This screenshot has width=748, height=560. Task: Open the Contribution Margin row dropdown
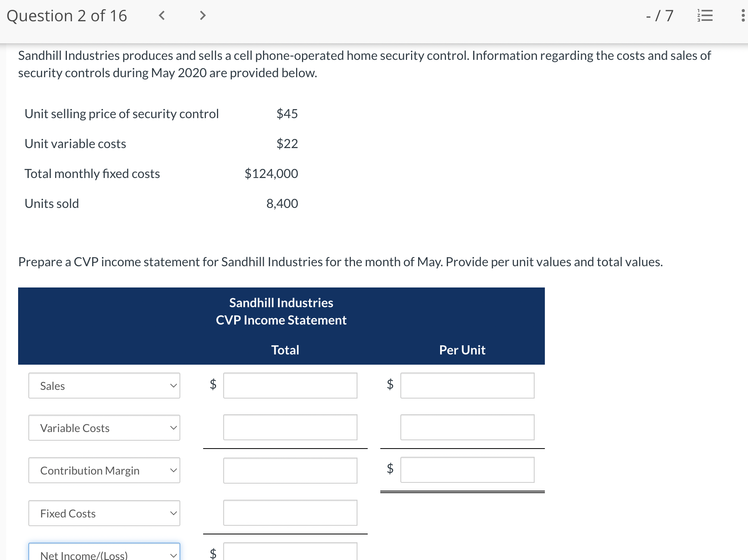(104, 470)
